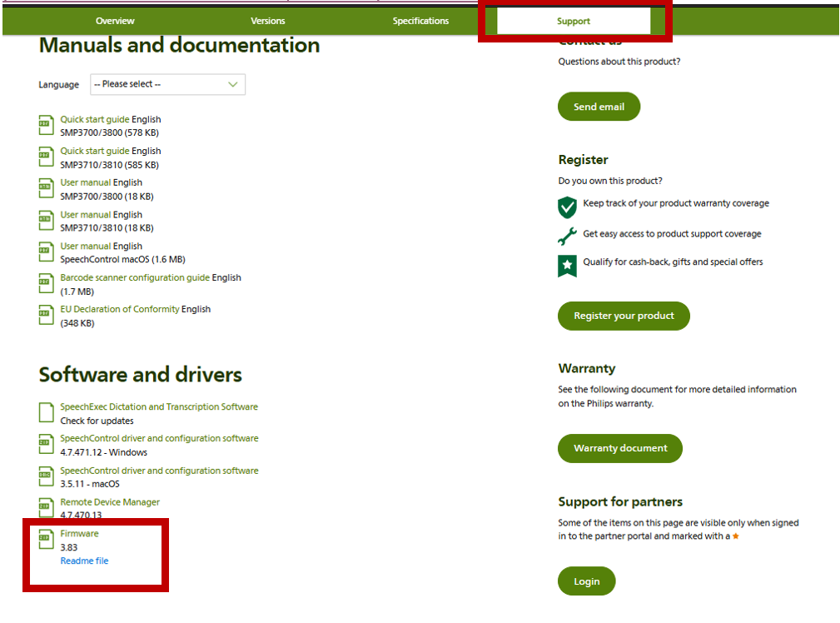Image resolution: width=840 pixels, height=623 pixels.
Task: Click the Login button for partners
Action: click(586, 581)
